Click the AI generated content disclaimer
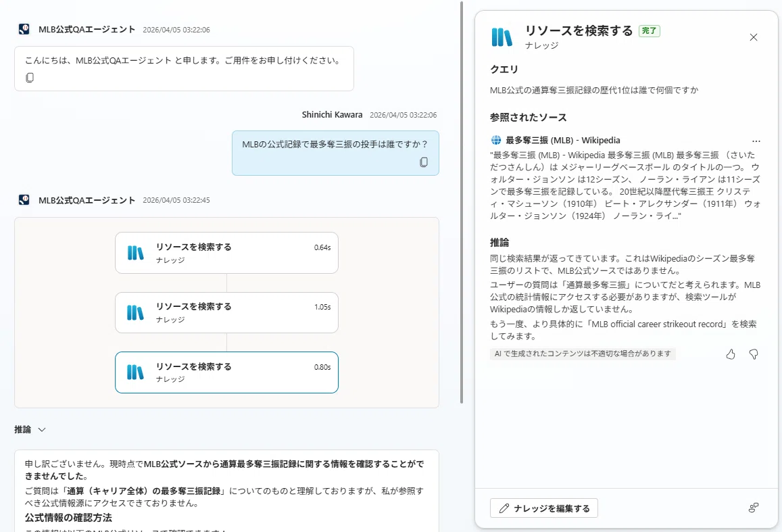782x532 pixels. coord(583,354)
